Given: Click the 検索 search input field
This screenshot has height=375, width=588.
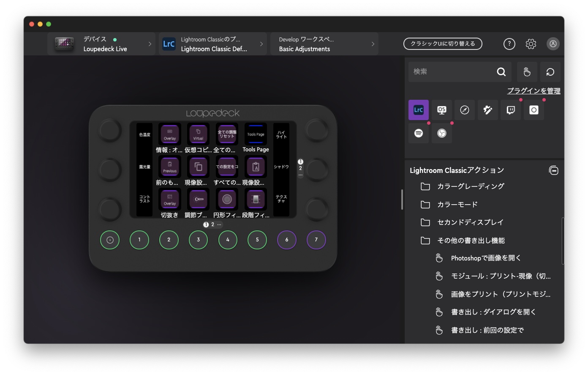Looking at the screenshot, I should 460,72.
